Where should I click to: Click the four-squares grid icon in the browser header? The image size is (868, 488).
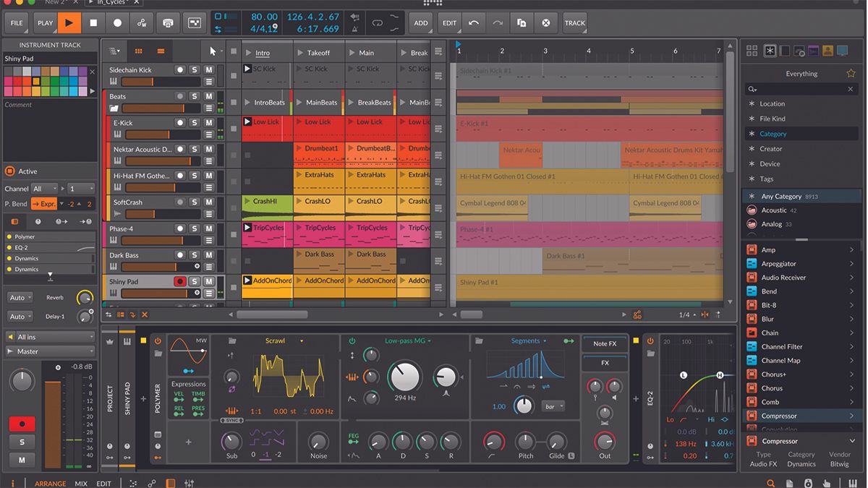(x=752, y=51)
